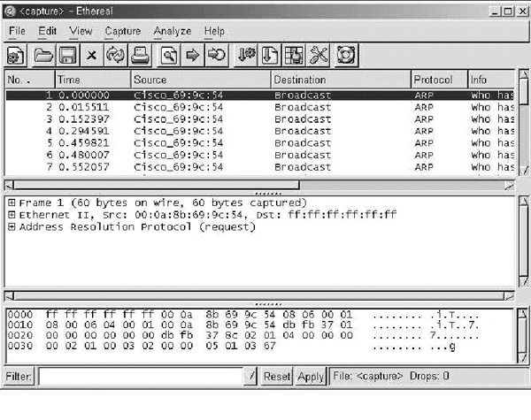Click status text File: <capture> Drops: 0
This screenshot has height=420, width=531.
tap(391, 376)
